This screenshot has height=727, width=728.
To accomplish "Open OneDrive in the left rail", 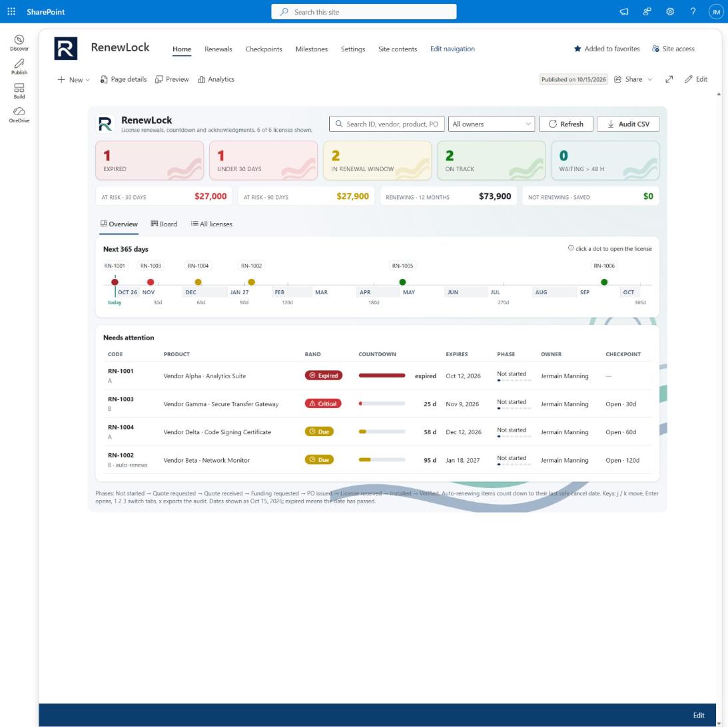I will pos(19,115).
